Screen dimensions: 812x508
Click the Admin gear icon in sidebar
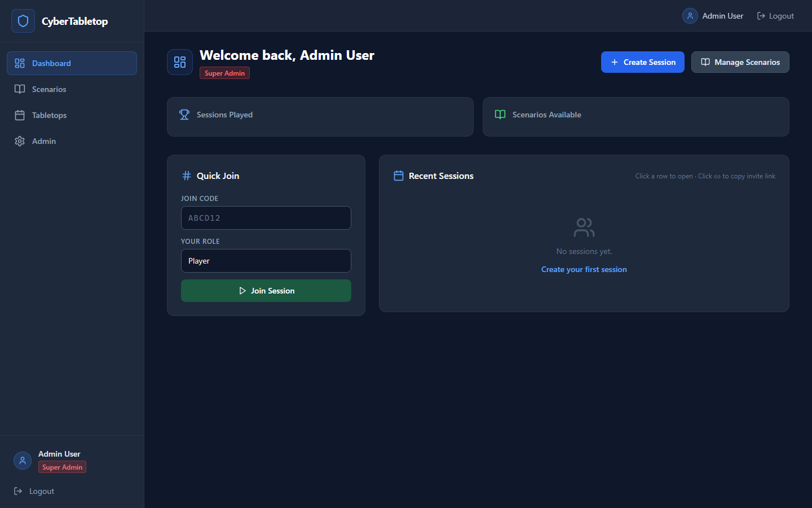[20, 141]
